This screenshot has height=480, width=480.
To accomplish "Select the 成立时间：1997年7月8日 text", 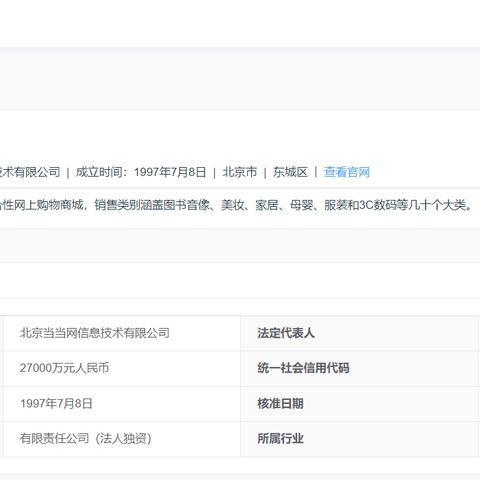I will tap(141, 172).
